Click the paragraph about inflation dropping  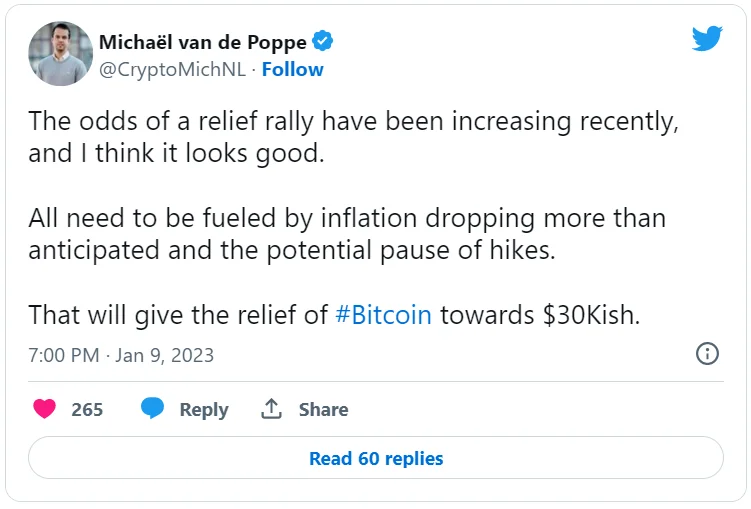pos(346,232)
